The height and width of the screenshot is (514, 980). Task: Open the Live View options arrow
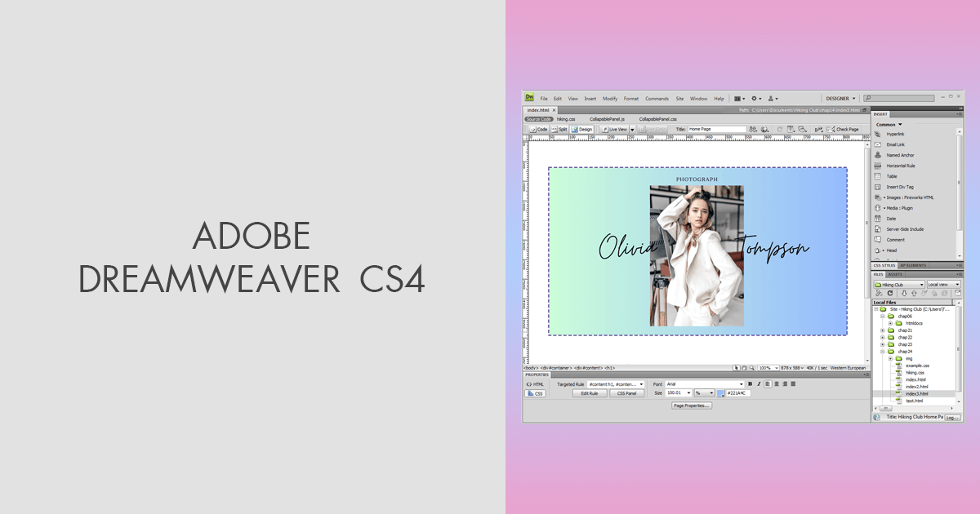pyautogui.click(x=632, y=129)
